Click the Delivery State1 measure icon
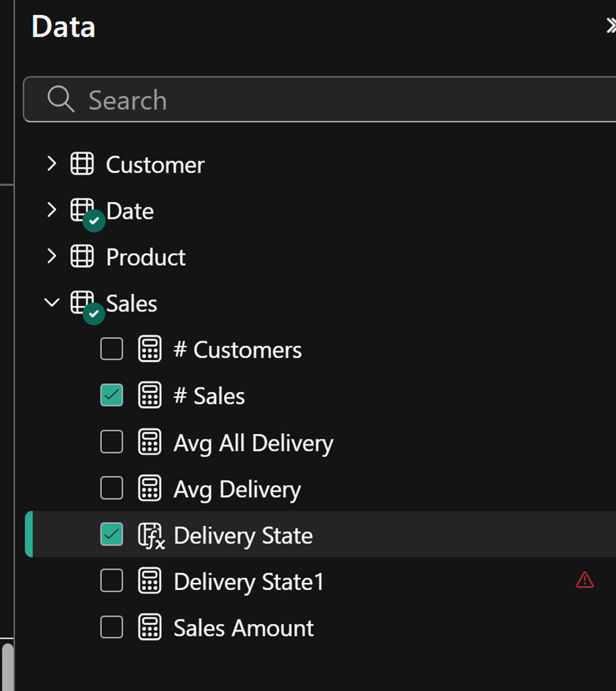This screenshot has height=691, width=616. point(150,581)
